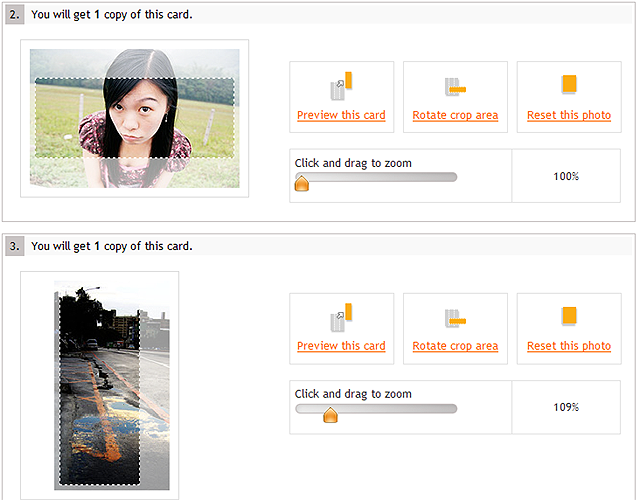Click the '100%' zoom value
This screenshot has width=640, height=500.
point(566,176)
